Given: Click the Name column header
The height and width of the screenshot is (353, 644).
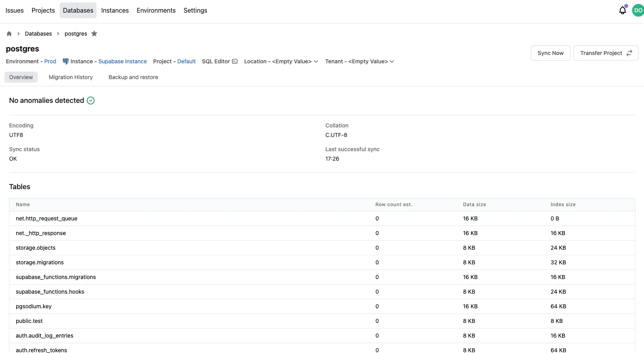Looking at the screenshot, I should click(23, 205).
